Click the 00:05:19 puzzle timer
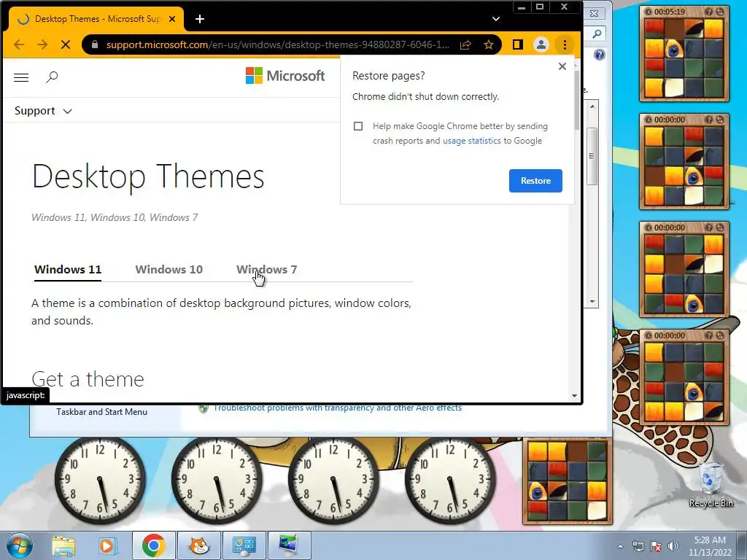This screenshot has width=747, height=560. (670, 12)
